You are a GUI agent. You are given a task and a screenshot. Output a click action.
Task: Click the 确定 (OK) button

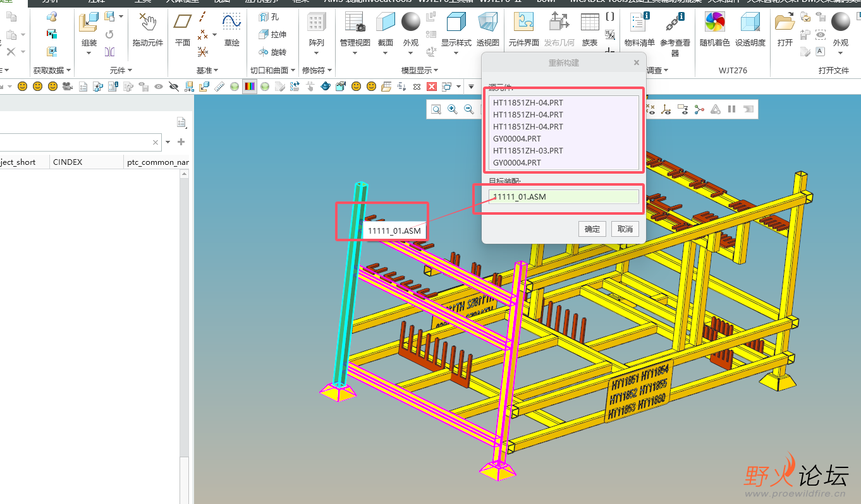click(592, 229)
